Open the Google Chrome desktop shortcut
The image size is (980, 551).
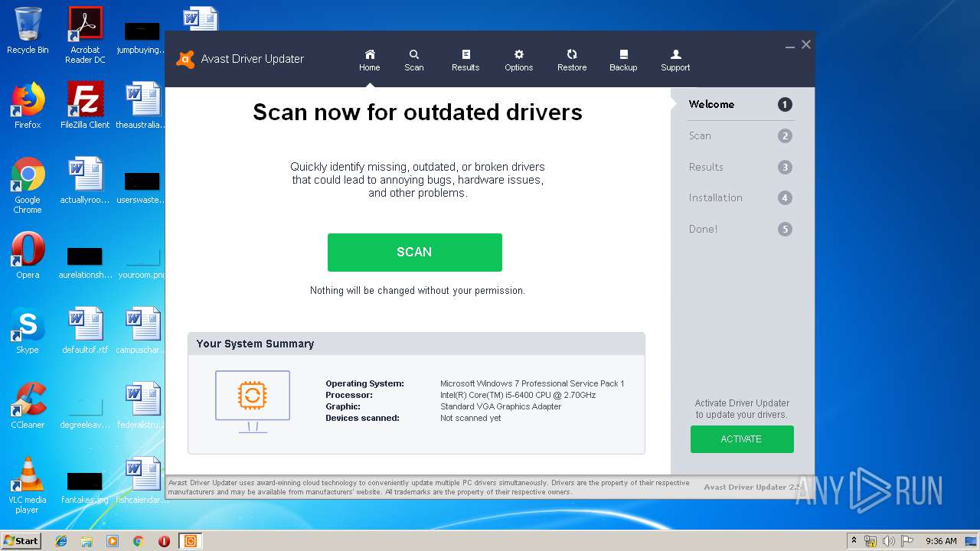[28, 185]
